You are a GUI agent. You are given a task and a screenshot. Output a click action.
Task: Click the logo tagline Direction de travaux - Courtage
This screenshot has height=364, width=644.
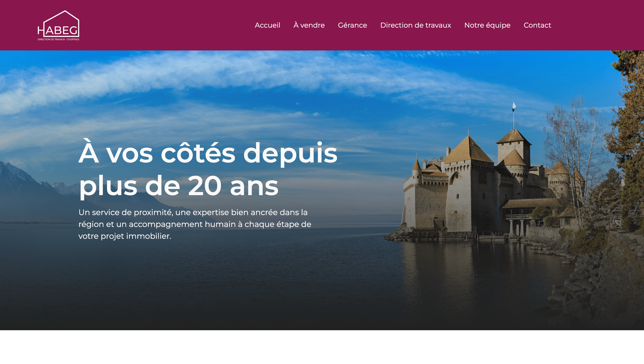pos(58,39)
